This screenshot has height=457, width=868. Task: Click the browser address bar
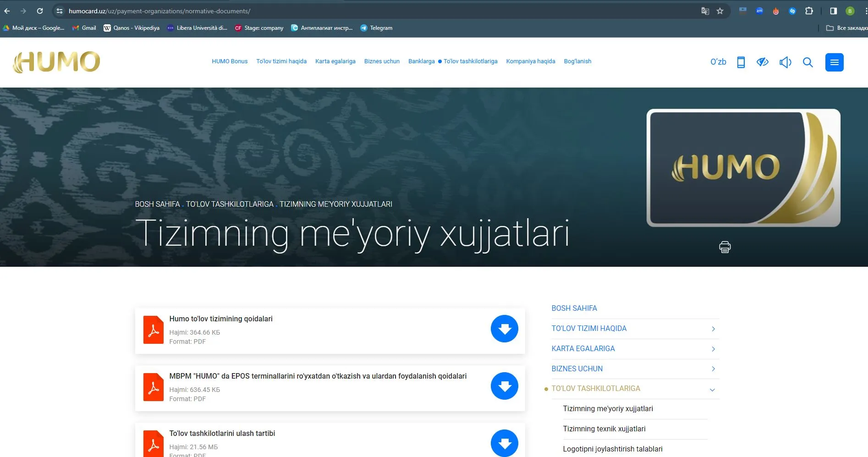point(367,11)
